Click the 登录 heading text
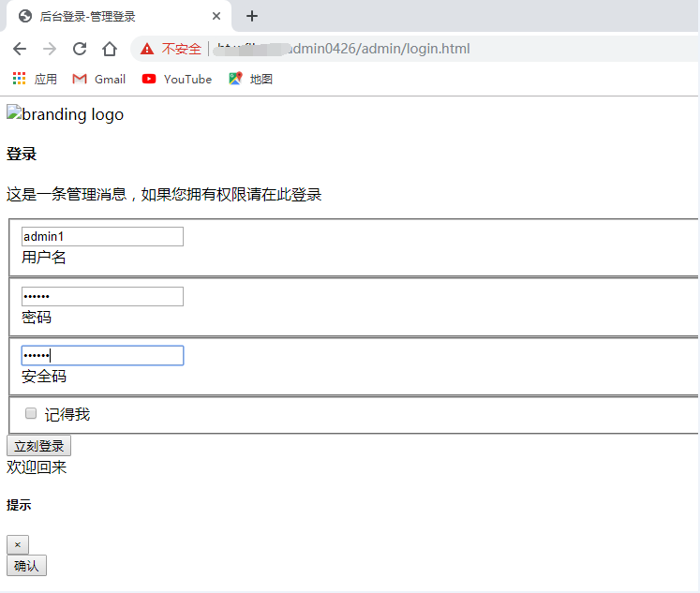Viewport: 700px width, 593px height. coord(22,154)
